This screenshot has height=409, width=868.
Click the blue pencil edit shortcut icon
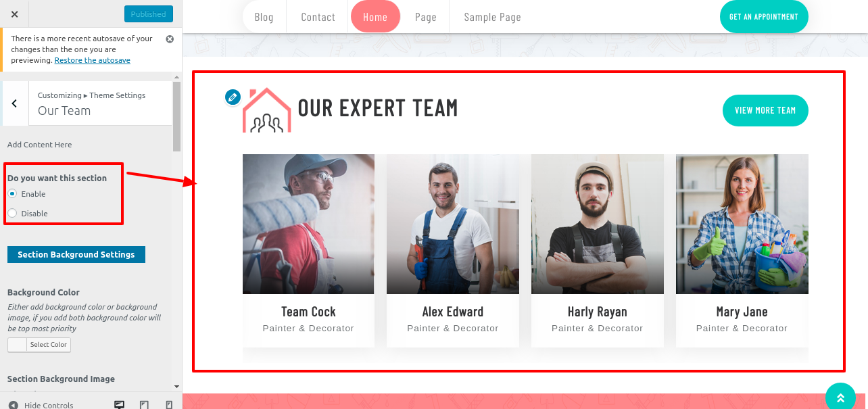[233, 97]
